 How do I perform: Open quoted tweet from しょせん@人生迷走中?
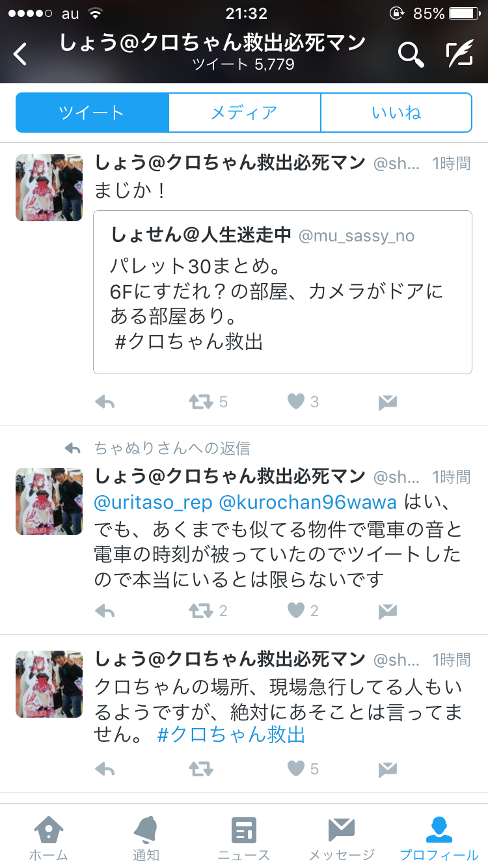282,292
